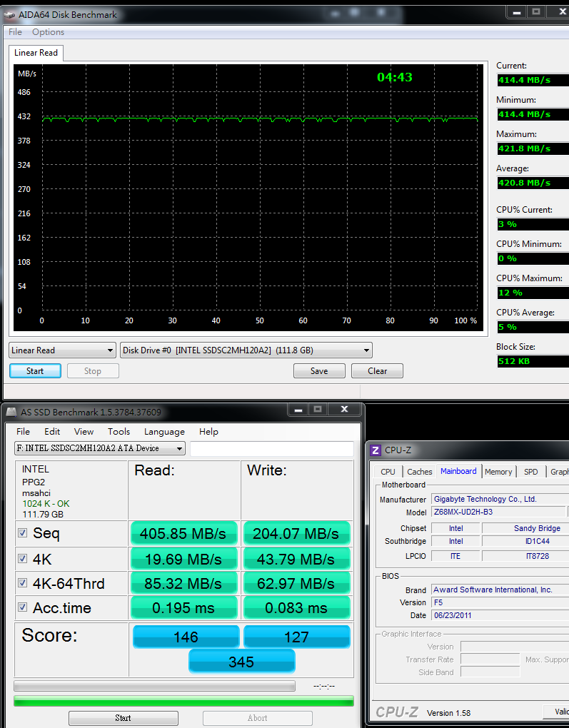
Task: Click the BIOS Date field 06/23/2011
Action: 500,615
